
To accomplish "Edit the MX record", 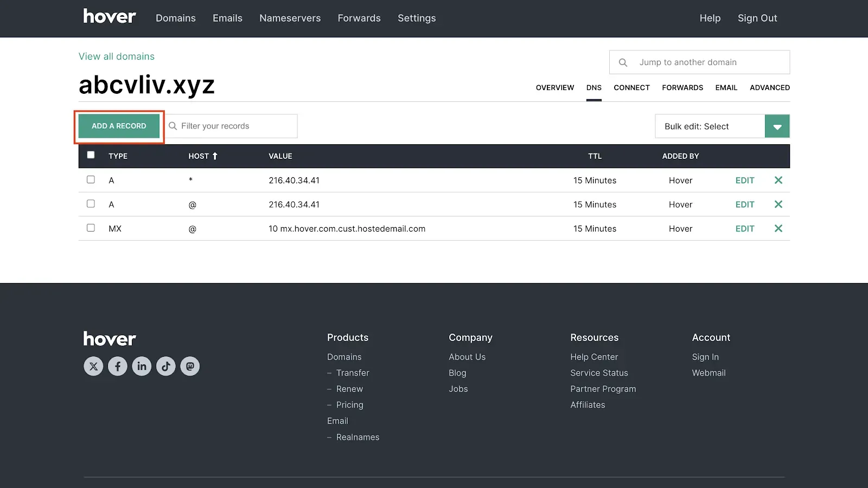I will coord(745,229).
